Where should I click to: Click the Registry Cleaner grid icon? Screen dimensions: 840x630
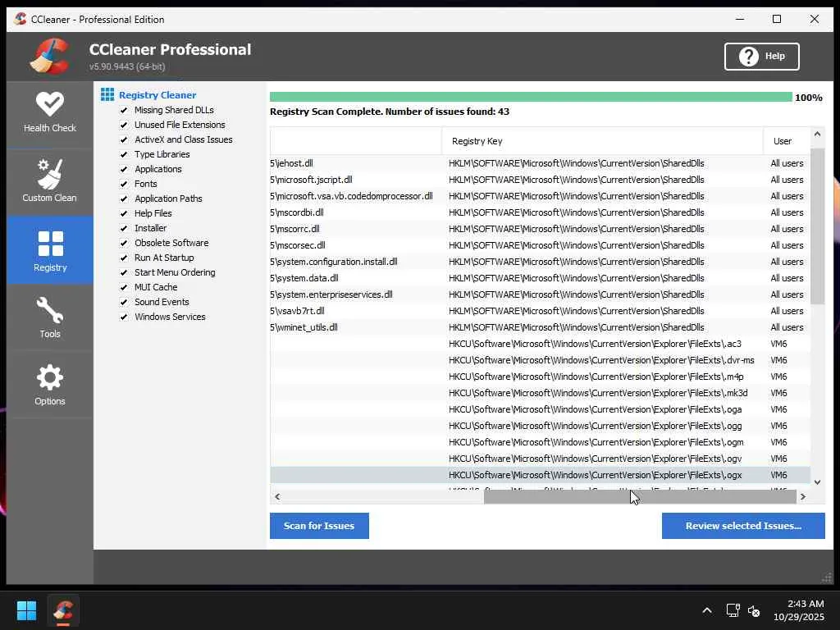[x=107, y=95]
